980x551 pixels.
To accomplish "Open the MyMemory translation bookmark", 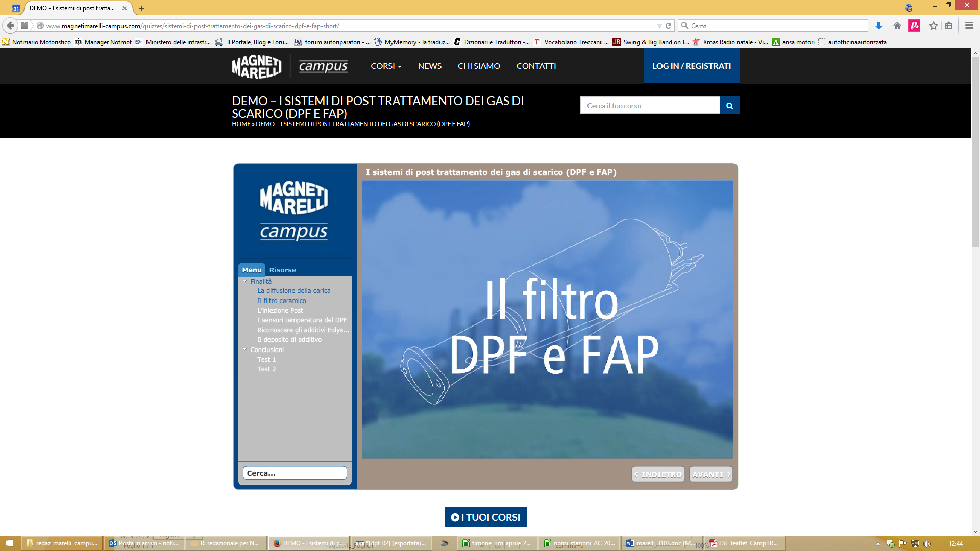I will [412, 42].
